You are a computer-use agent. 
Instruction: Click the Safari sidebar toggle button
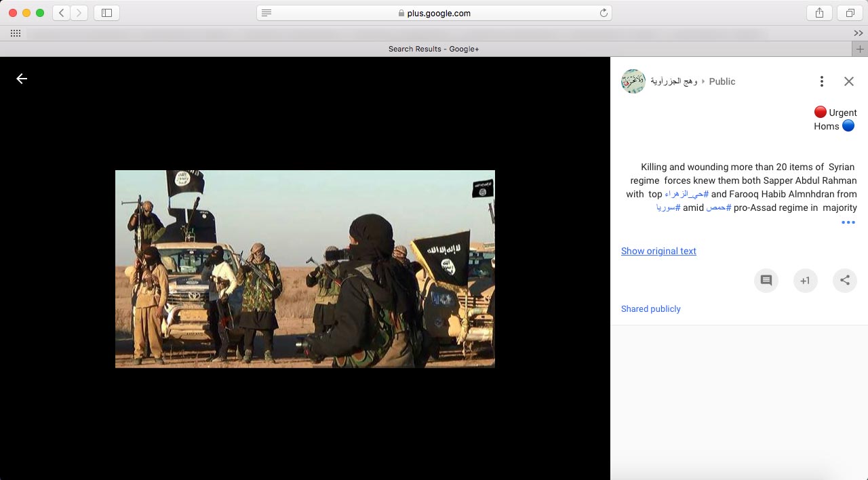(x=106, y=13)
